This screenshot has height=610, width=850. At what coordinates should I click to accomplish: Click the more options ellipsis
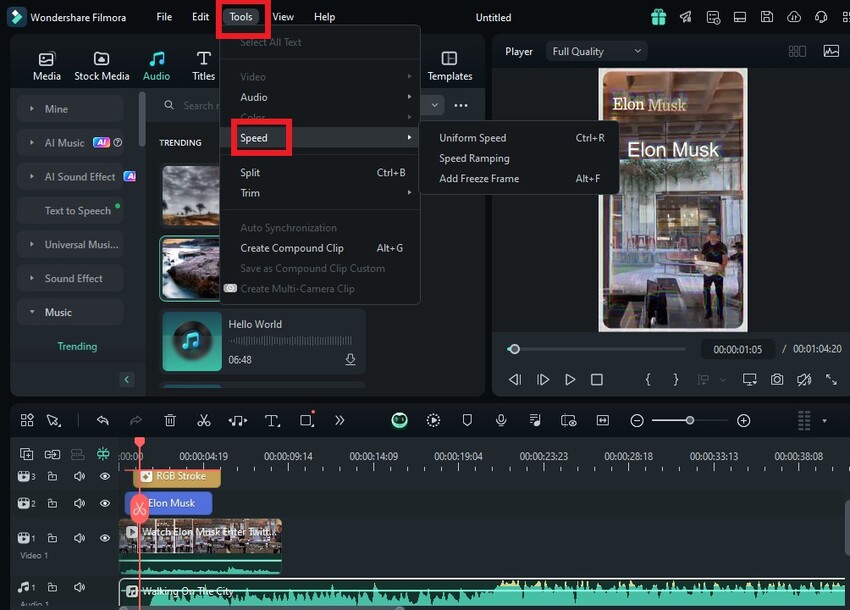pyautogui.click(x=461, y=105)
